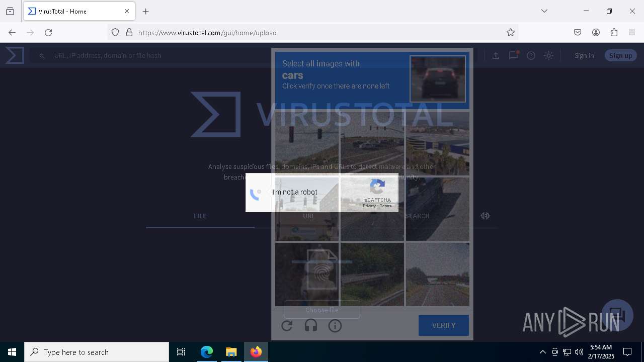The image size is (644, 362).
Task: Open Task View on the taskbar
Action: (x=181, y=352)
